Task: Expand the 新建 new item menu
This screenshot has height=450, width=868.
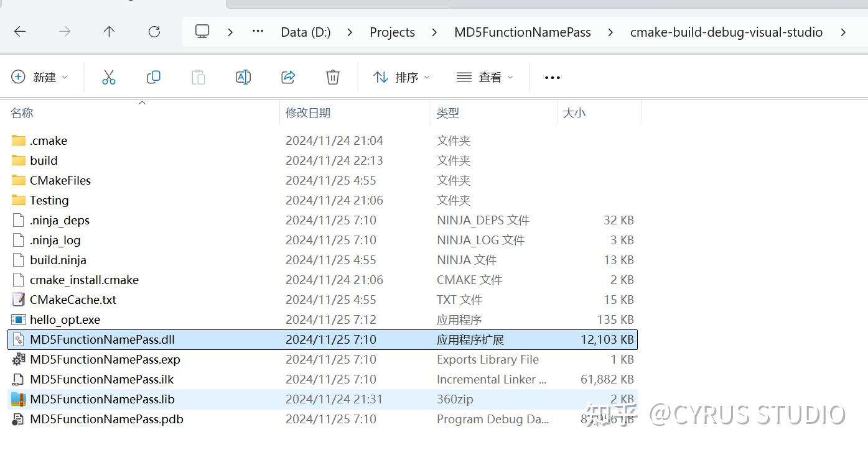Action: click(40, 76)
